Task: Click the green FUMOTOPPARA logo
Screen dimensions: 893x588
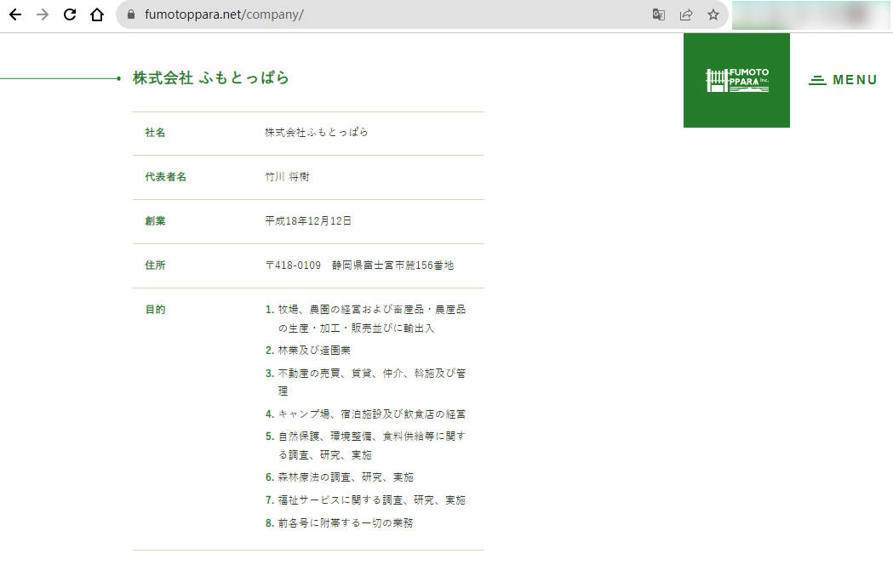Action: [x=736, y=81]
